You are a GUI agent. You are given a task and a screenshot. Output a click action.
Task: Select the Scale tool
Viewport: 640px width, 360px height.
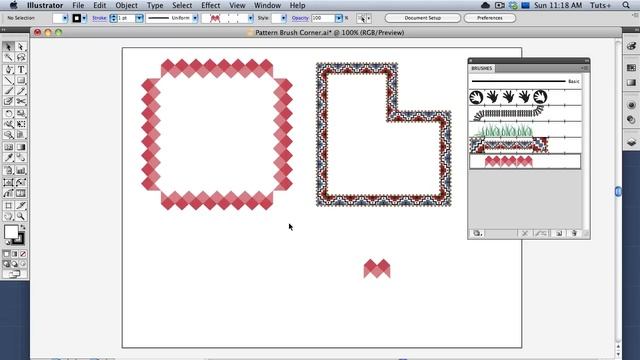pyautogui.click(x=21, y=113)
